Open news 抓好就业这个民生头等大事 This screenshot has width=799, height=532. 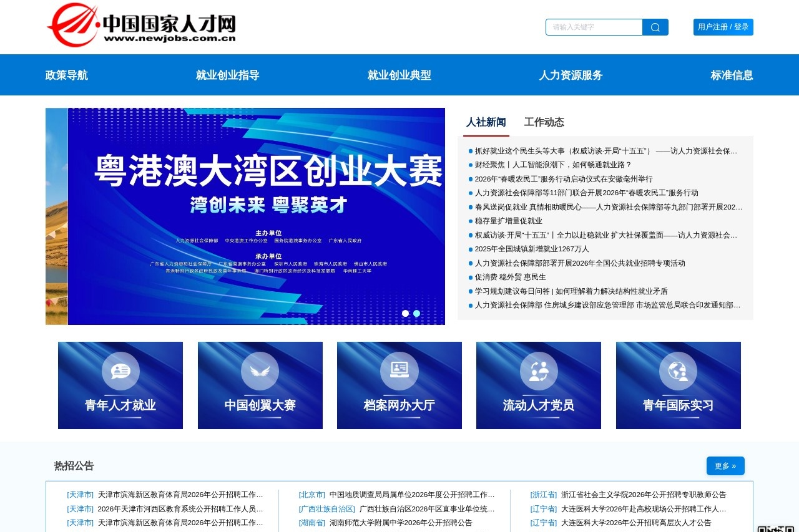coord(606,151)
